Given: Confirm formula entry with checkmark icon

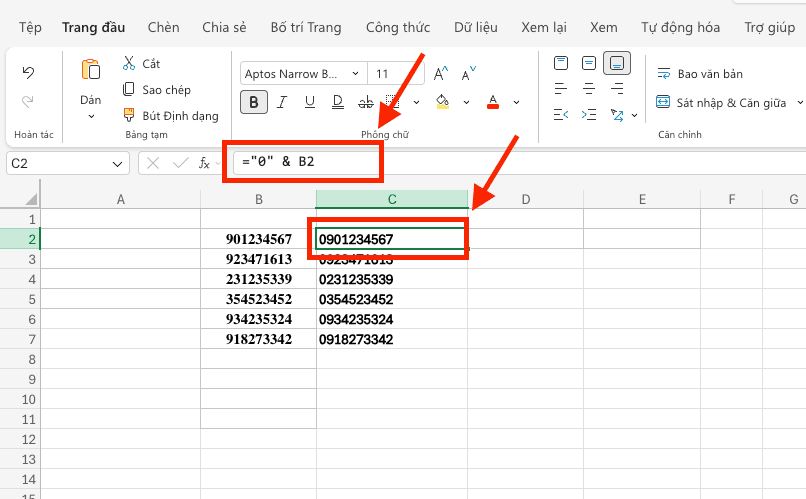Looking at the screenshot, I should tap(180, 163).
